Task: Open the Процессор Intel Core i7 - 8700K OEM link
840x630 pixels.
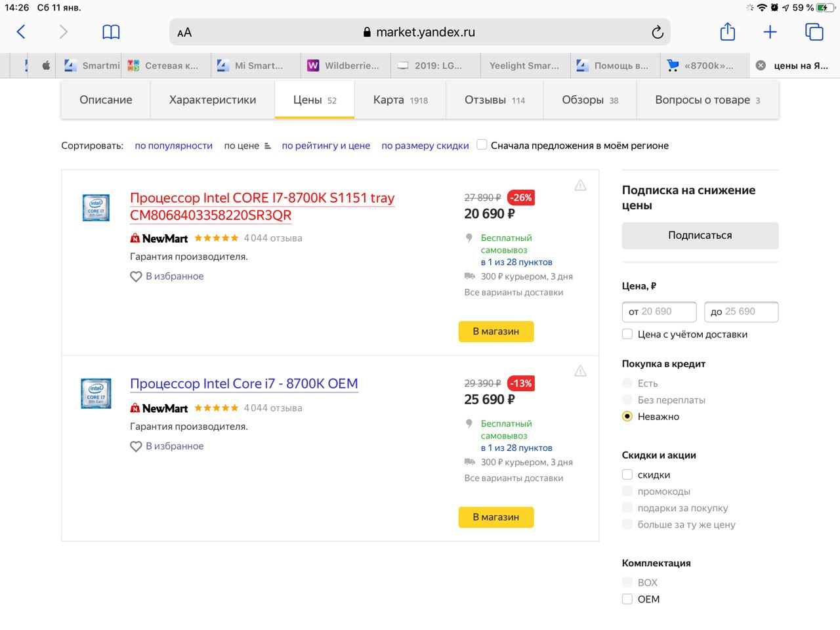Action: tap(244, 383)
